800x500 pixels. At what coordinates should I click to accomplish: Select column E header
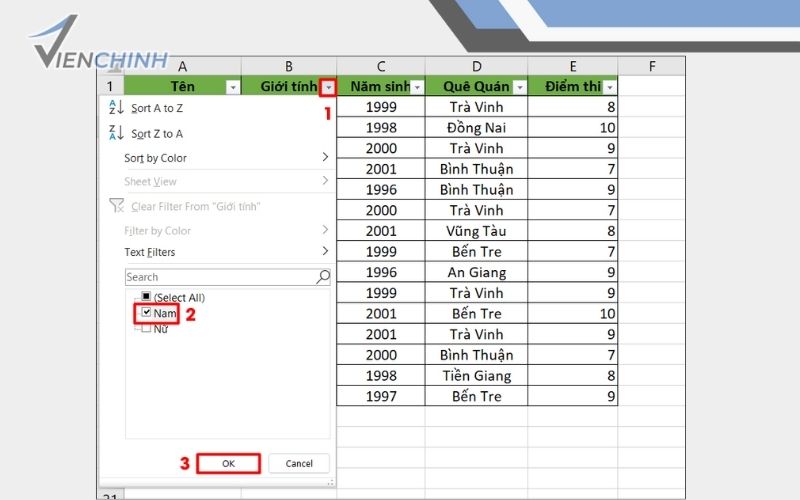point(573,66)
